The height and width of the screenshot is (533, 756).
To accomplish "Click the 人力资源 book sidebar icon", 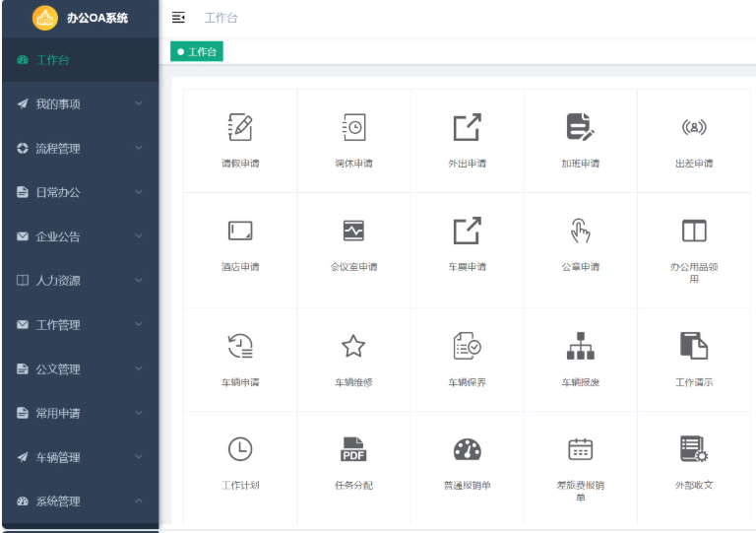I will [23, 280].
